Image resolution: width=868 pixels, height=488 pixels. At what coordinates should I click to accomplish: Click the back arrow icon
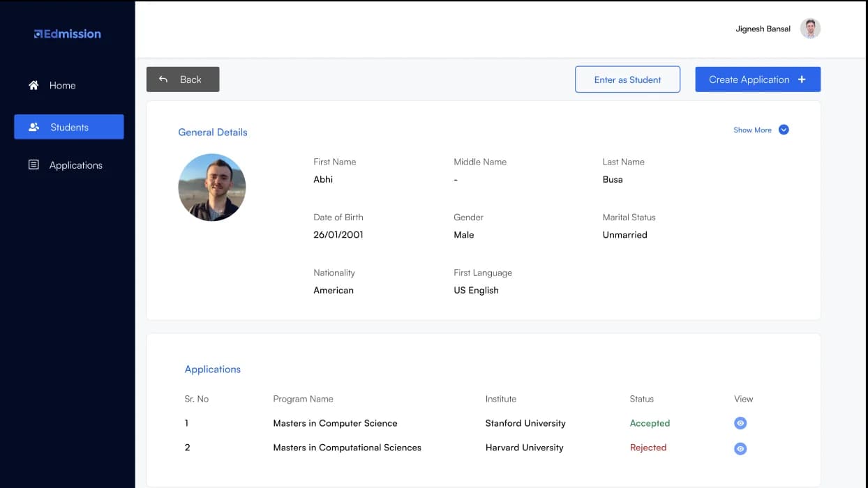coord(163,79)
